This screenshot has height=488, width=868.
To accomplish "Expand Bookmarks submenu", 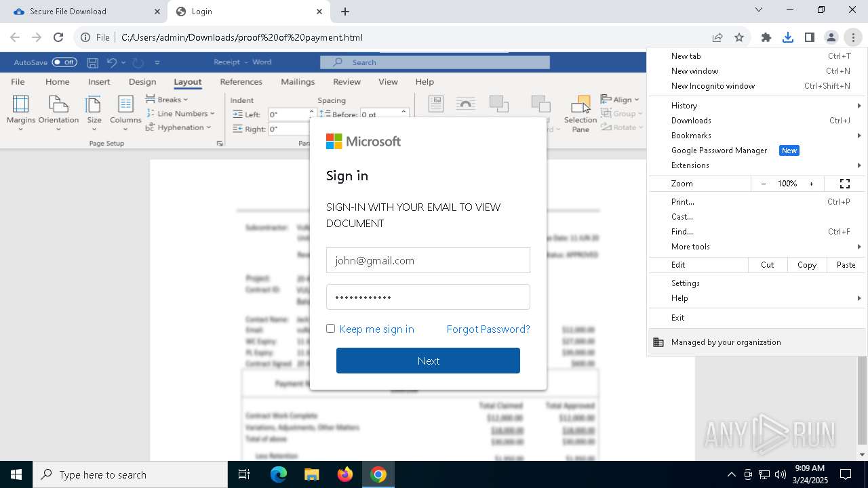I will click(x=756, y=136).
